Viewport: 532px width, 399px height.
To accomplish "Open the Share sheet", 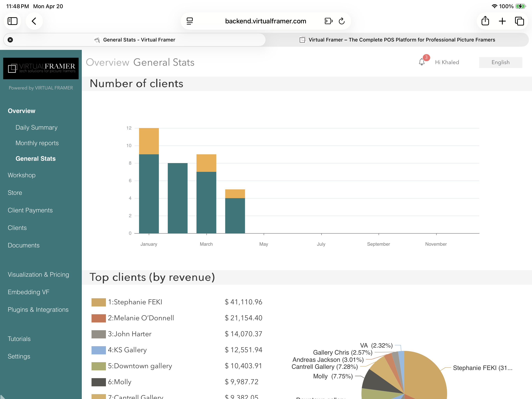I will 485,21.
